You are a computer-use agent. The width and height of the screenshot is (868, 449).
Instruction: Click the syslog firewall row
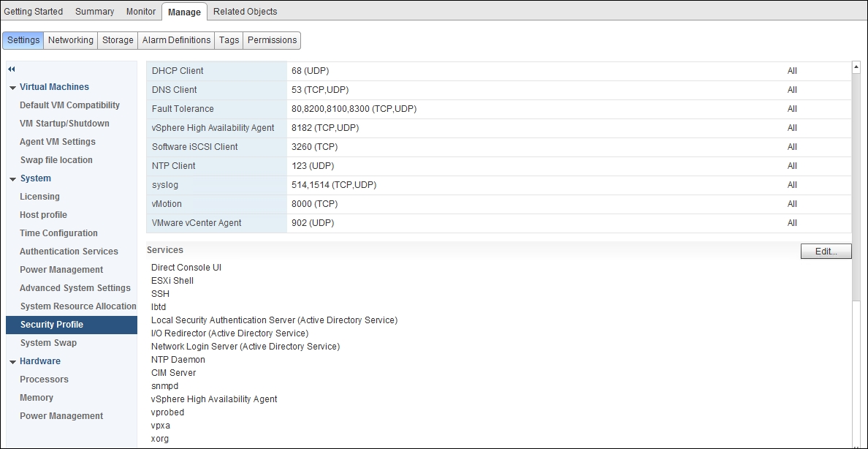[499, 184]
